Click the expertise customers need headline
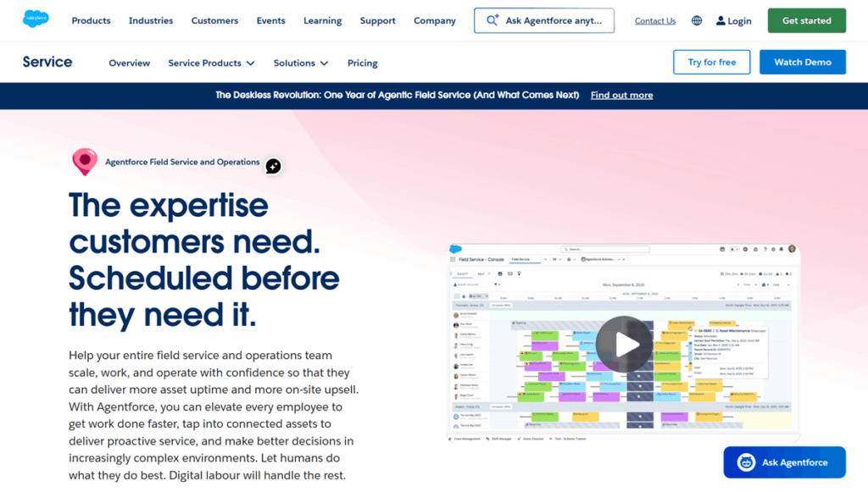868x492 pixels. tap(203, 259)
